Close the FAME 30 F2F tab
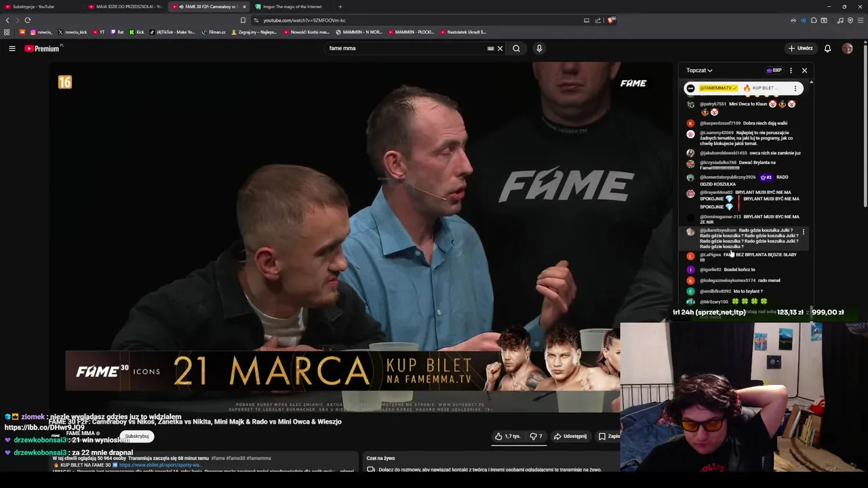Screen dimensions: 868x488 [244, 7]
